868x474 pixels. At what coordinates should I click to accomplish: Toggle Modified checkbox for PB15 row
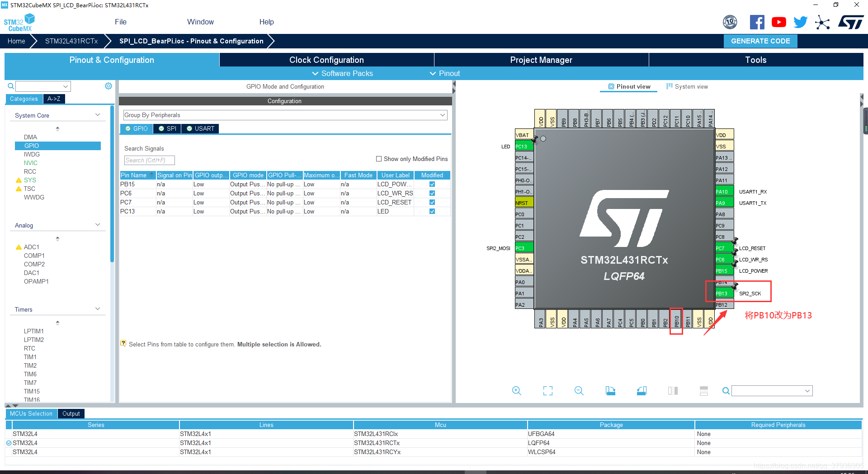tap(432, 184)
